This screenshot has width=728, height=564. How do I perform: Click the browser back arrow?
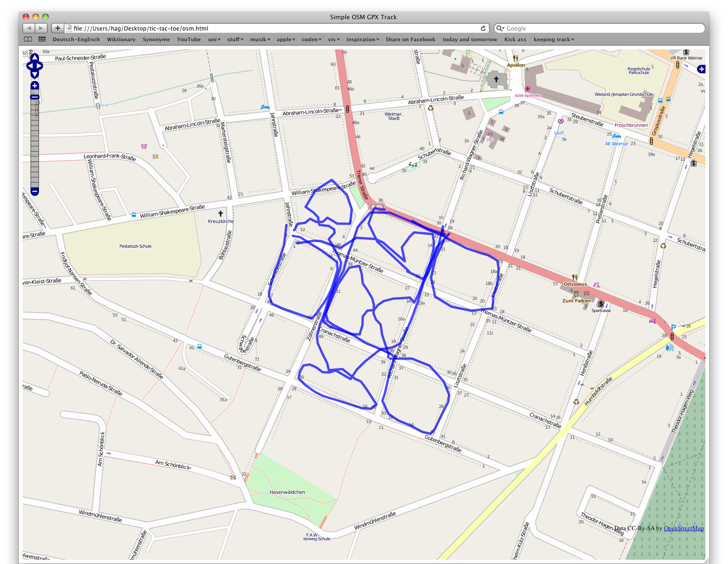[29, 28]
